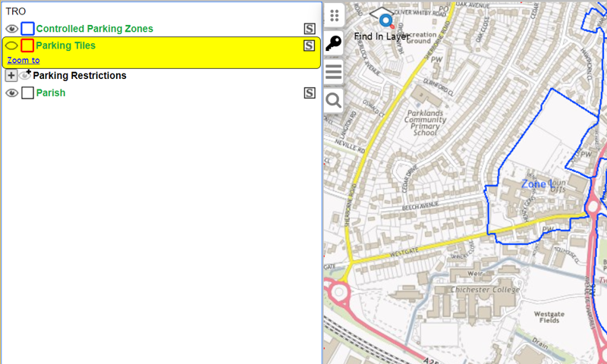Image resolution: width=607 pixels, height=364 pixels.
Task: Click the red Parking Tiles symbol swatch
Action: [27, 45]
